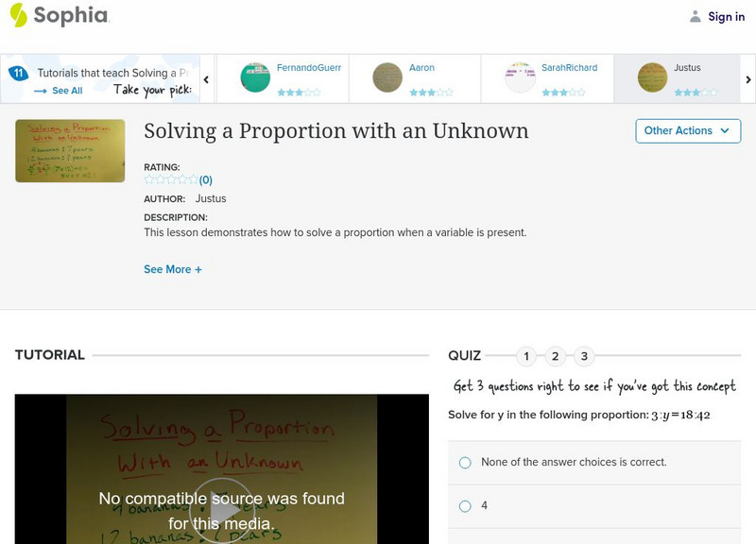Click the lesson title heading
The width and height of the screenshot is (756, 544).
pyautogui.click(x=336, y=131)
